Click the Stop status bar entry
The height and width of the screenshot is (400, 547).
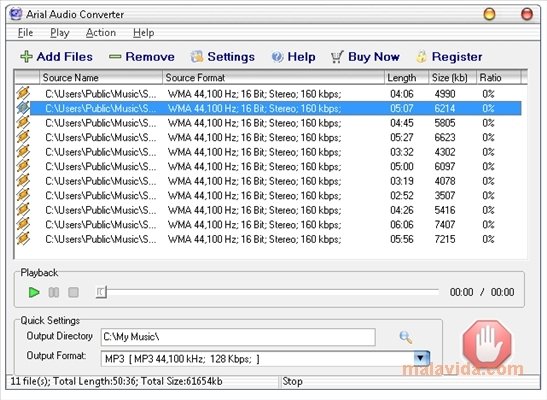click(x=292, y=381)
